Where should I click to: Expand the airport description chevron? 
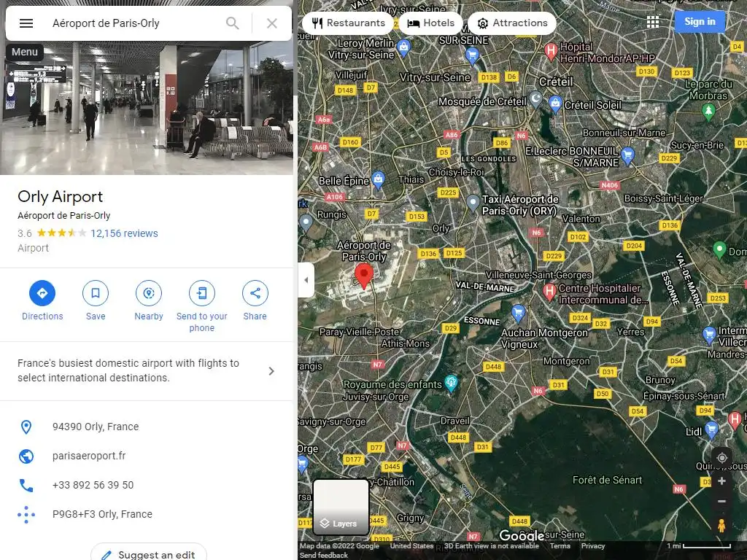pyautogui.click(x=271, y=371)
